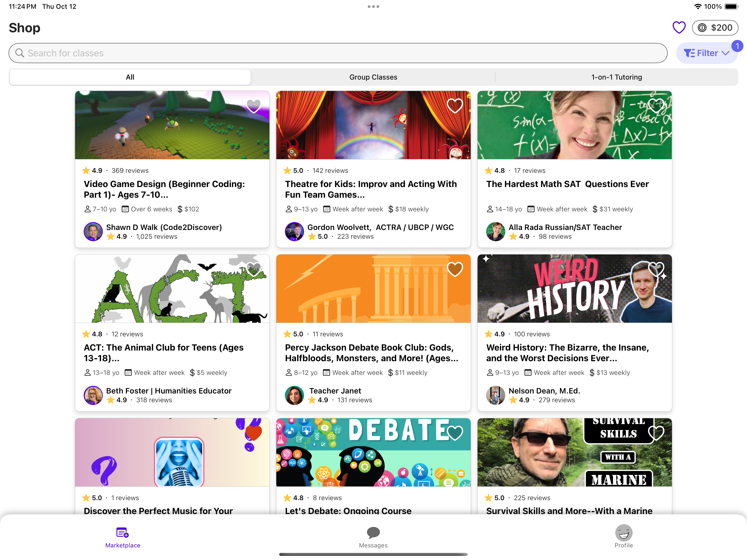Favorite the Weird History class

(x=656, y=270)
